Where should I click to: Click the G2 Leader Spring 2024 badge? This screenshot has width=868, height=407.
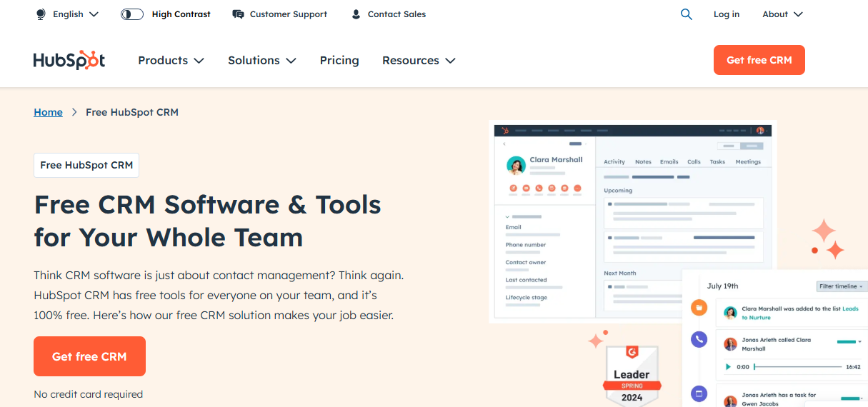point(632,375)
